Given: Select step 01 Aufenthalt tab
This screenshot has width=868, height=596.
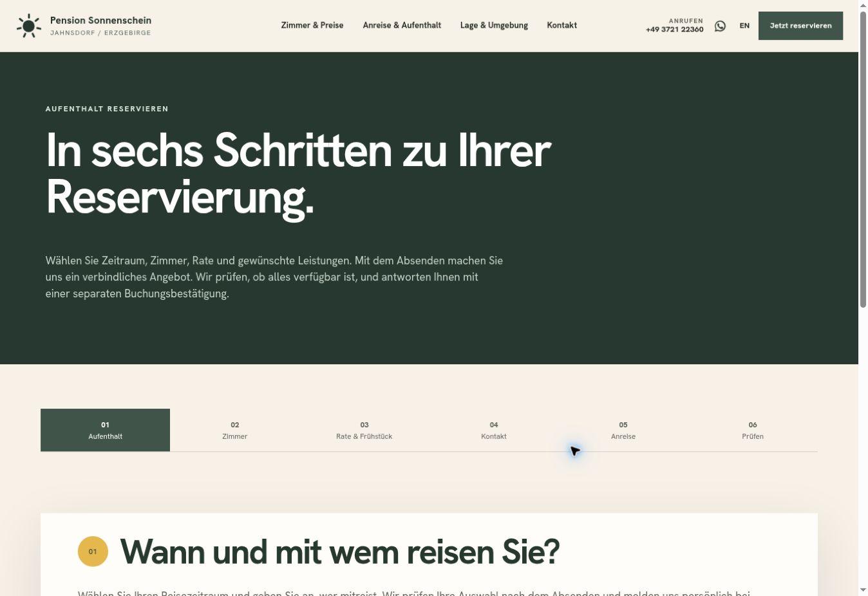Looking at the screenshot, I should (105, 430).
